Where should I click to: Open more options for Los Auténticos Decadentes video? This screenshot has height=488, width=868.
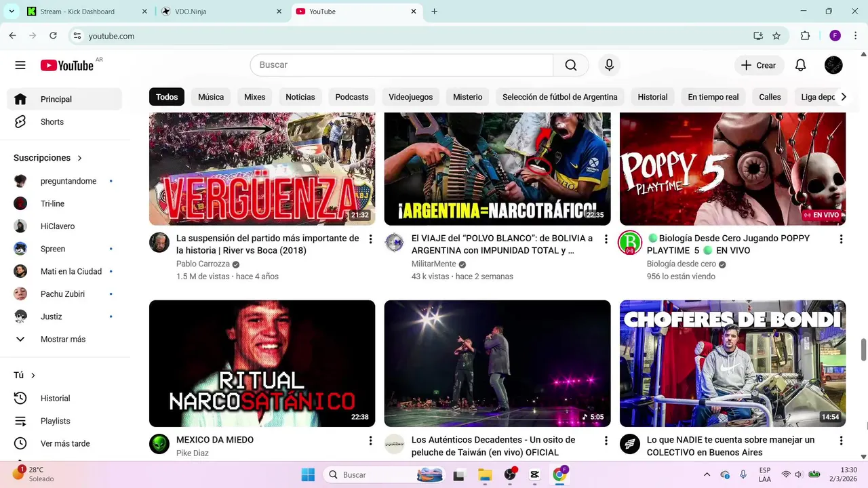(x=606, y=441)
